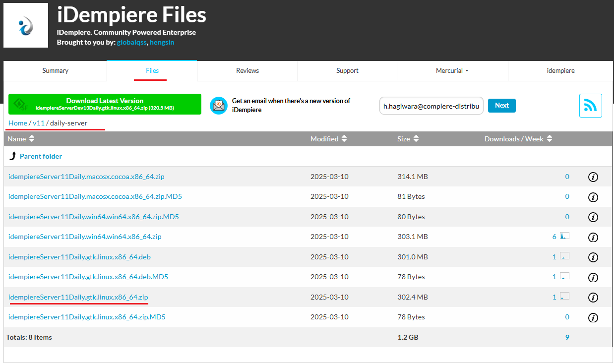View info for idempiereServer11Daily.macosx.cocoa.x86_64.zip
This screenshot has width=614, height=364.
click(x=593, y=177)
